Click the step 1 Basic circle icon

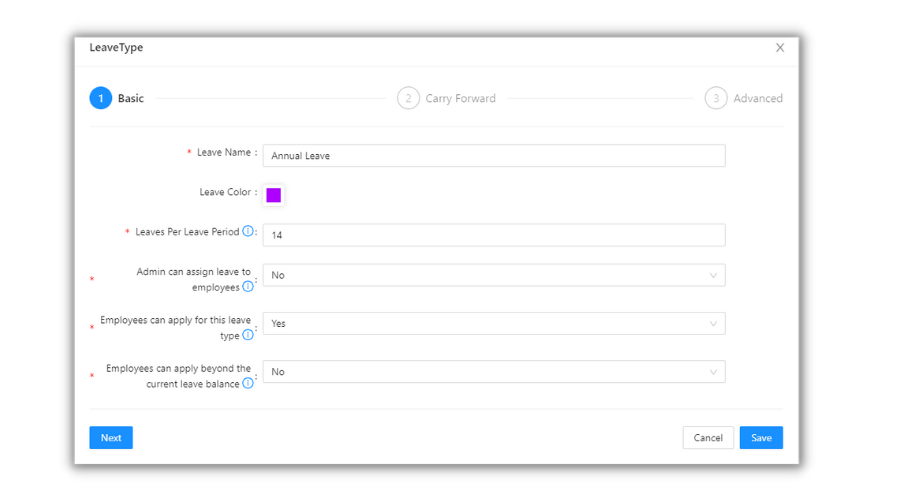[x=100, y=98]
